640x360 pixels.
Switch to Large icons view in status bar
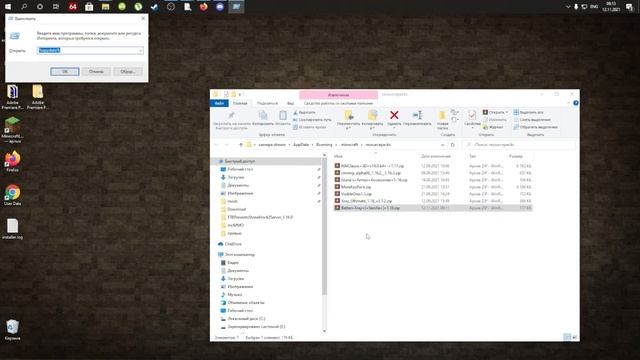coord(575,337)
